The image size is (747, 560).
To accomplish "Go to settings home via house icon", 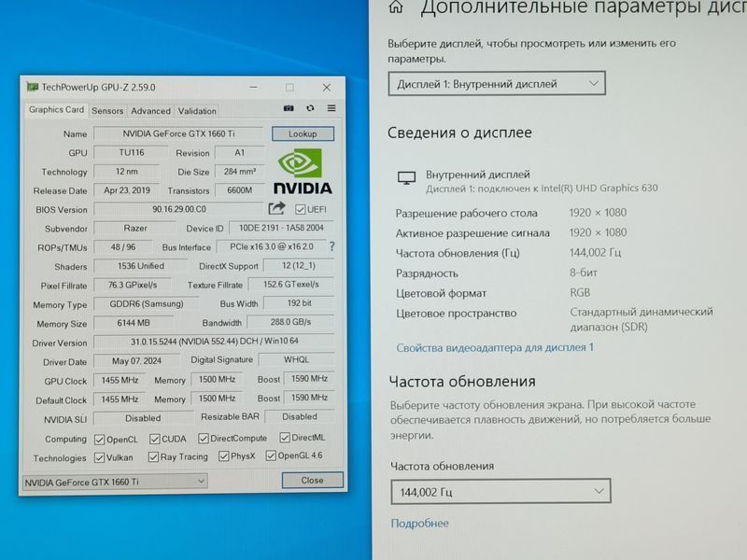I will point(396,7).
